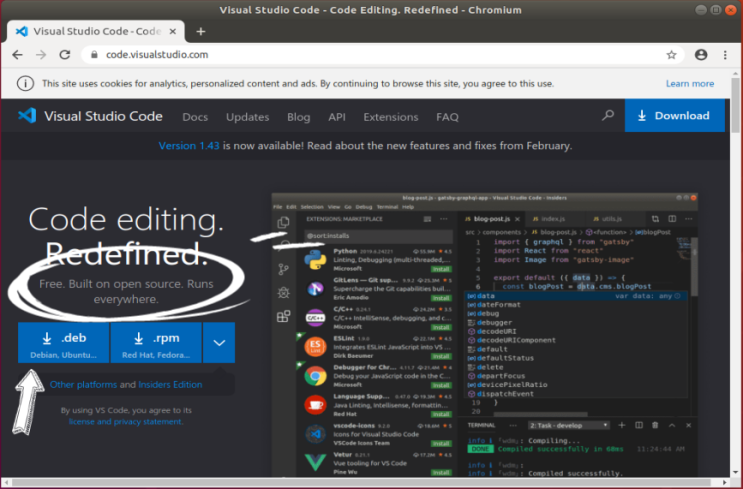Open a new tab with the plus button
This screenshot has height=489, width=743.
click(x=201, y=31)
